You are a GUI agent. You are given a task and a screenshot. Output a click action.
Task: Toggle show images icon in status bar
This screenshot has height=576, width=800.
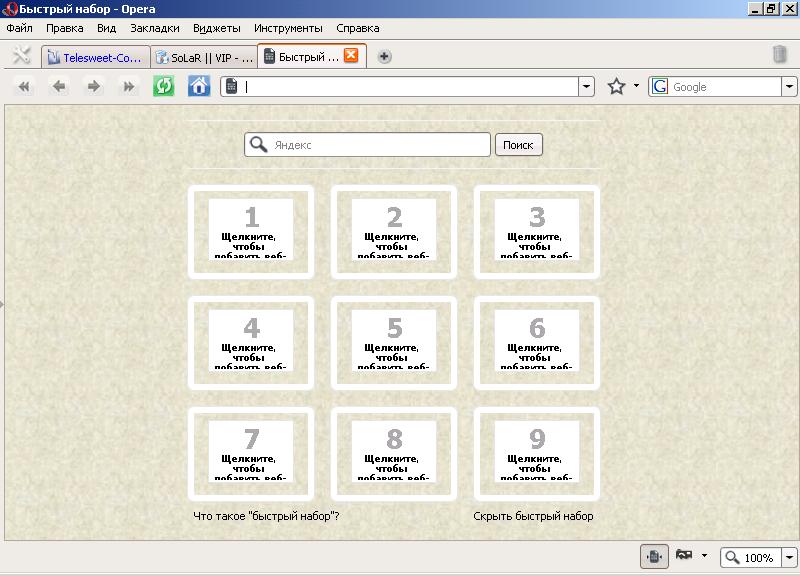point(685,556)
